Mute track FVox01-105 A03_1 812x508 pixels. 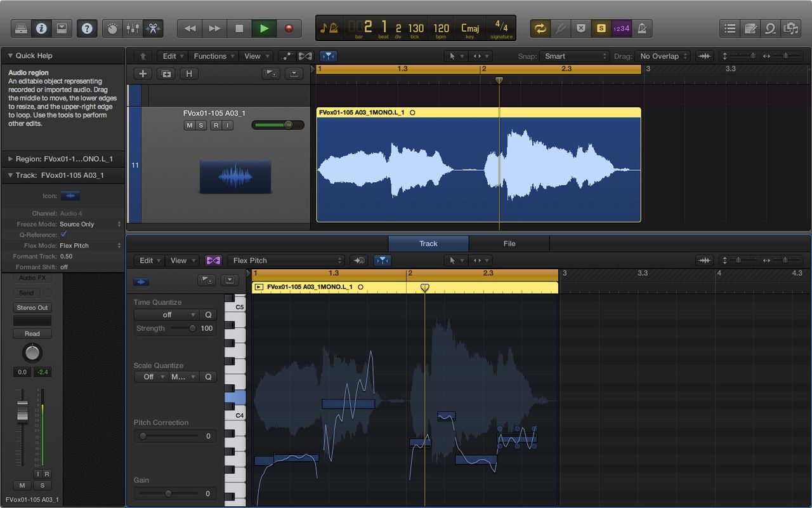click(x=189, y=125)
